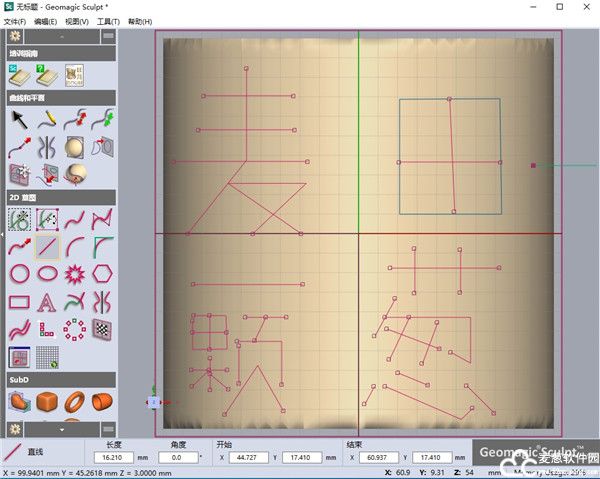
Task: Select the sketch transform tool with corner handles
Action: coord(47,219)
